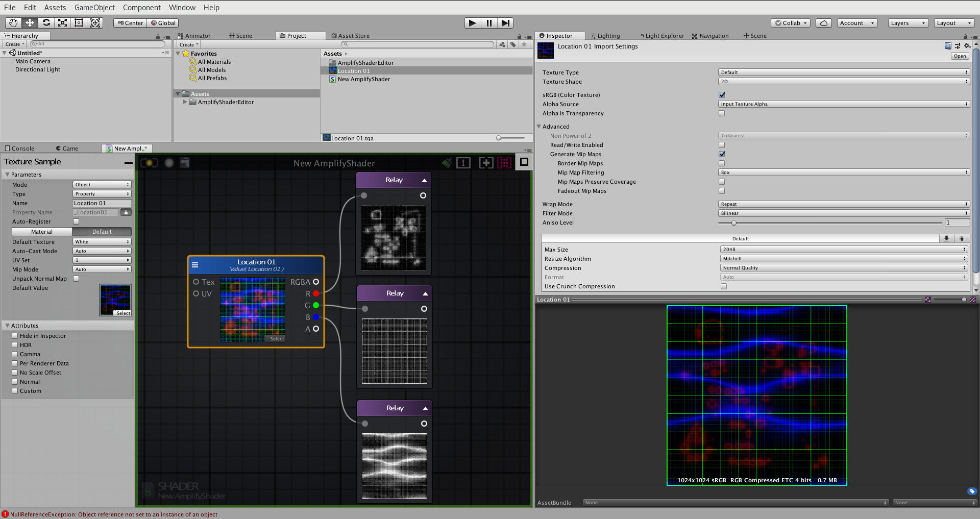
Task: Enable Fadeout Mip Maps checkbox
Action: pyautogui.click(x=722, y=191)
